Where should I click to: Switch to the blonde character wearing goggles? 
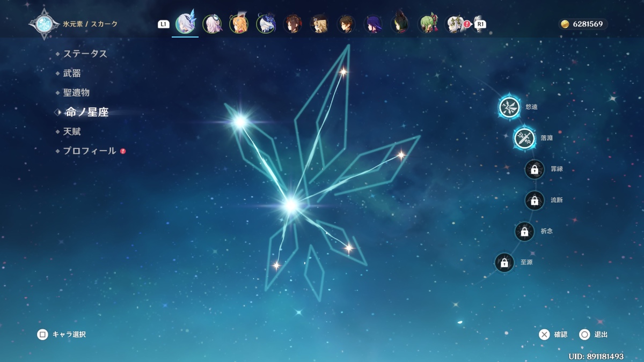pyautogui.click(x=319, y=24)
